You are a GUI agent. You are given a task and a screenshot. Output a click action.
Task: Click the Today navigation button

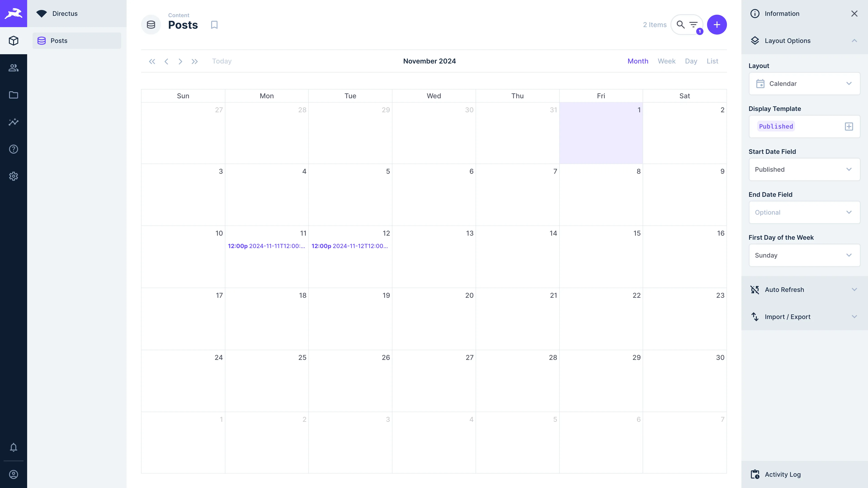coord(222,61)
